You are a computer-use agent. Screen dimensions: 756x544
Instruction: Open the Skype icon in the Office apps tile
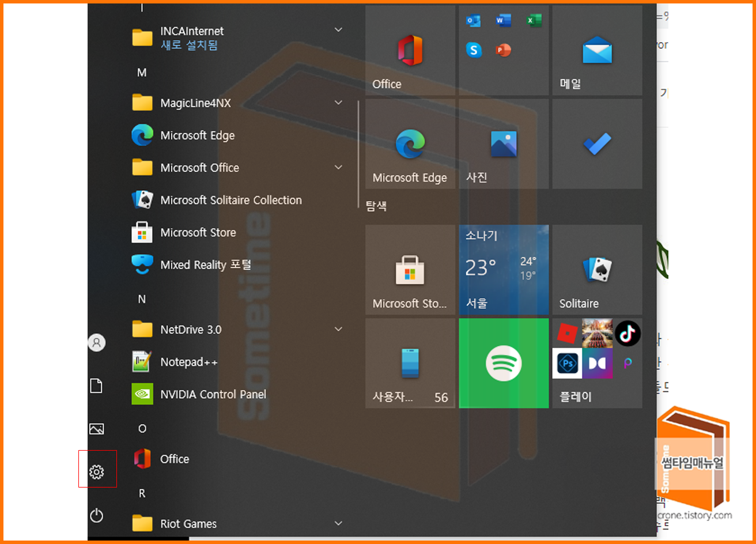(474, 51)
